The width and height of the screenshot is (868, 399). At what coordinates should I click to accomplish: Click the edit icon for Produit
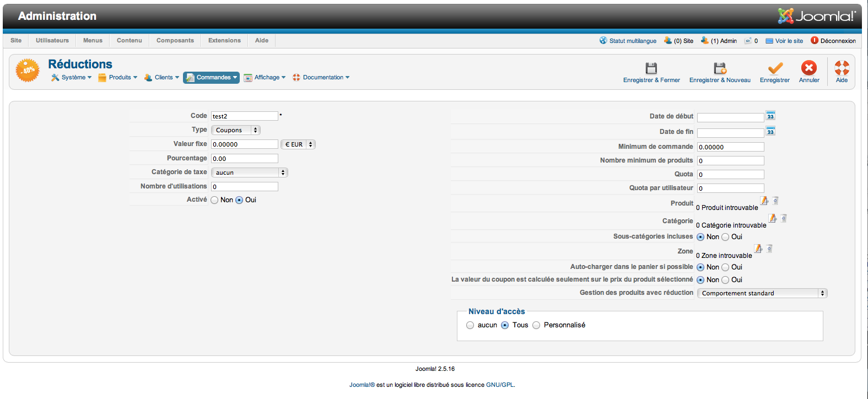764,201
